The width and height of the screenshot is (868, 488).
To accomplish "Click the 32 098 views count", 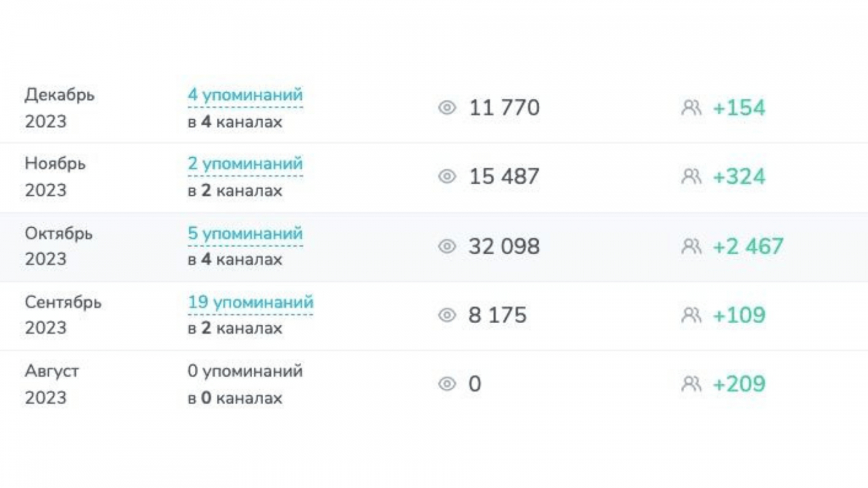I will tap(504, 246).
